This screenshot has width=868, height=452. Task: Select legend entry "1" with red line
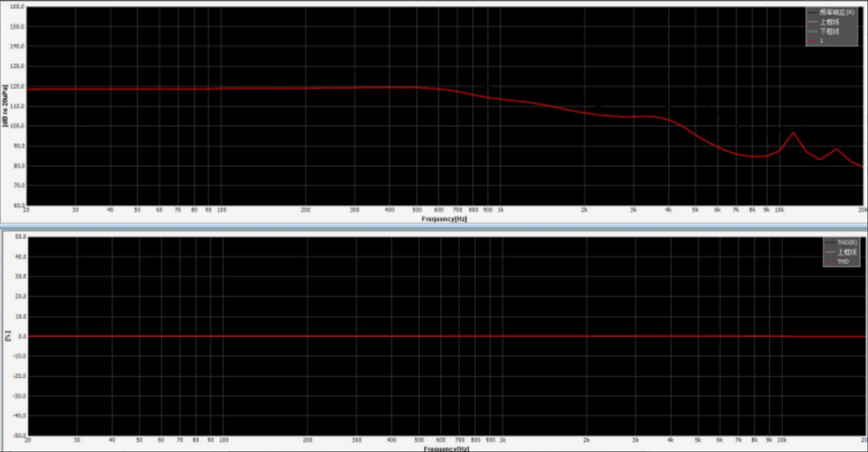[815, 41]
